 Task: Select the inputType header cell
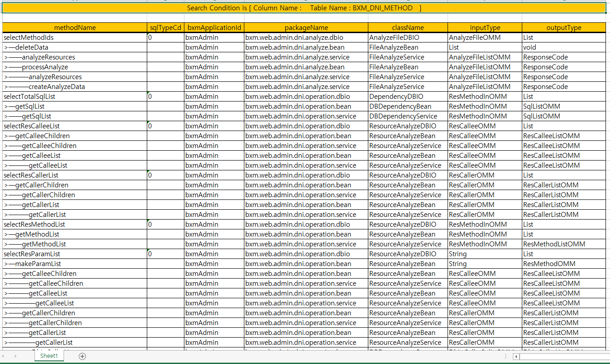tap(485, 28)
